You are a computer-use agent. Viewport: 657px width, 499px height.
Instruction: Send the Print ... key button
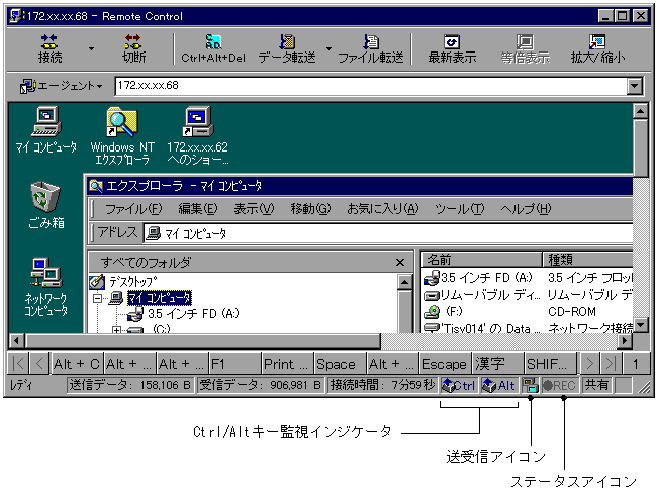[288, 364]
